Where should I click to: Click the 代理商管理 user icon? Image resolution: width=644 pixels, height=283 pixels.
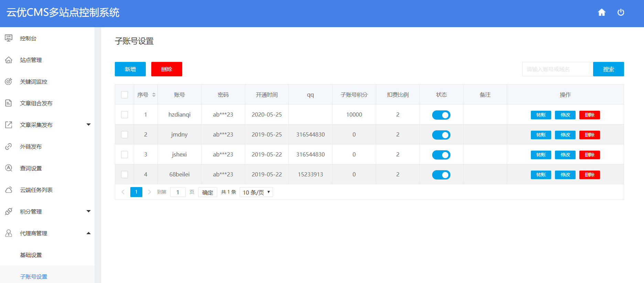pos(9,233)
